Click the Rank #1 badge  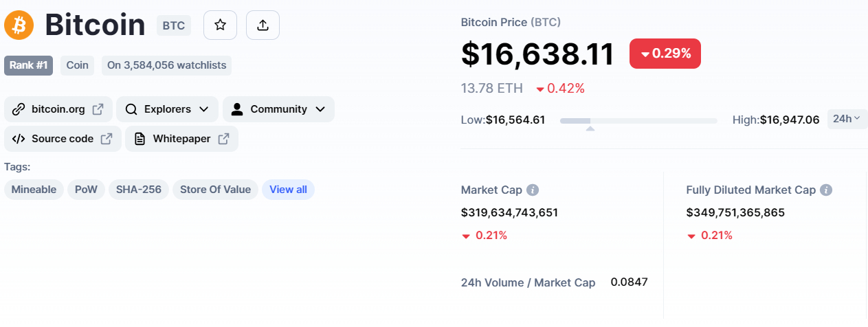[x=28, y=65]
